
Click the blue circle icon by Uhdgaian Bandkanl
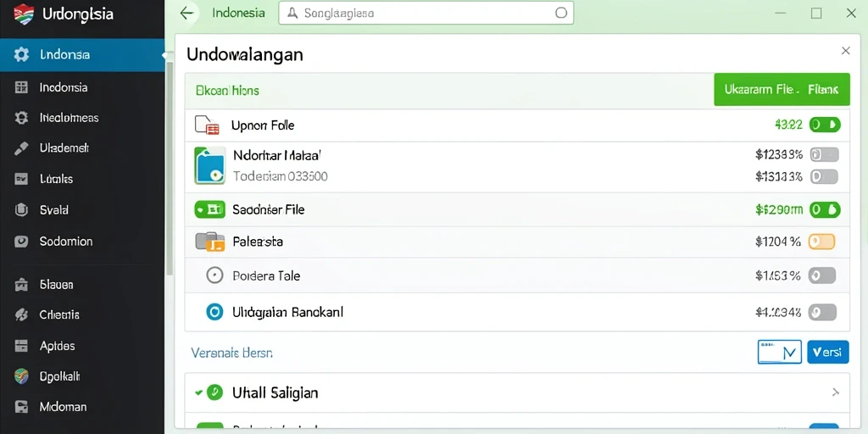click(214, 312)
